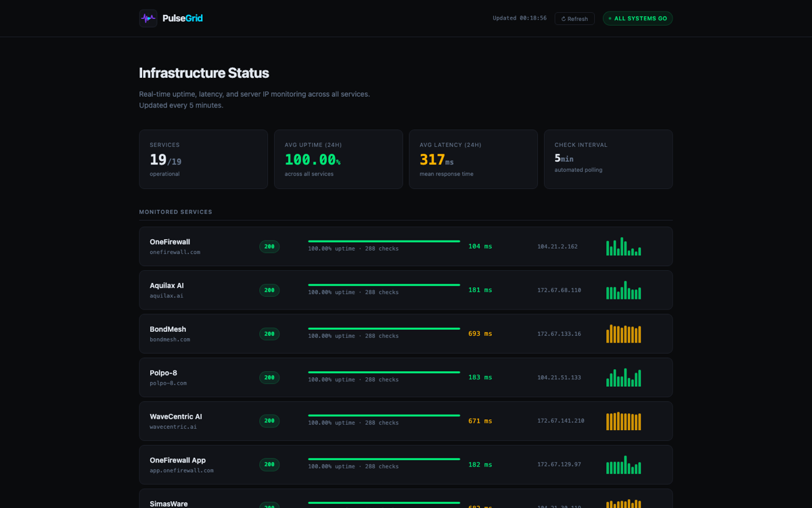Click the OneFirewall App latency sparkline
Screen dimensions: 812x508
(624, 465)
